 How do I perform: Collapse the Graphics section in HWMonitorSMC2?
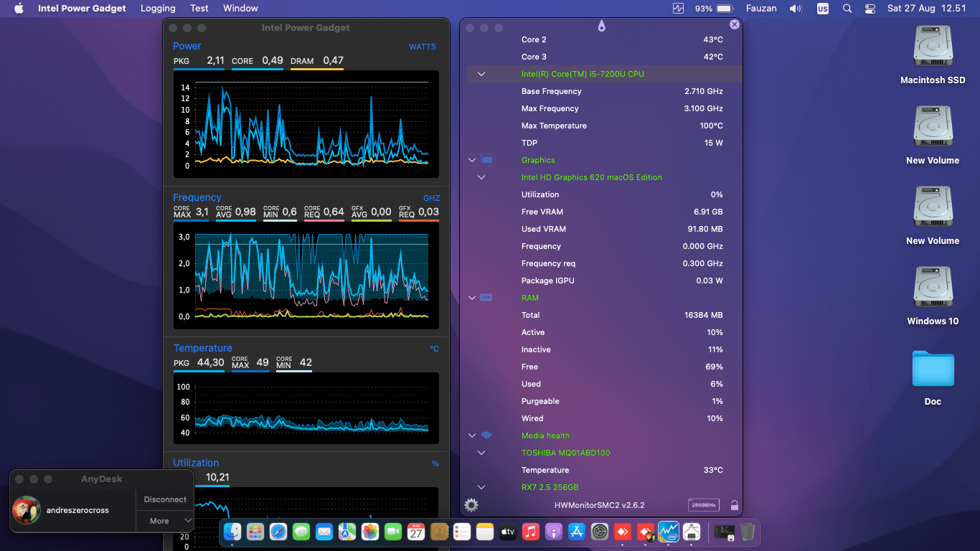tap(472, 160)
